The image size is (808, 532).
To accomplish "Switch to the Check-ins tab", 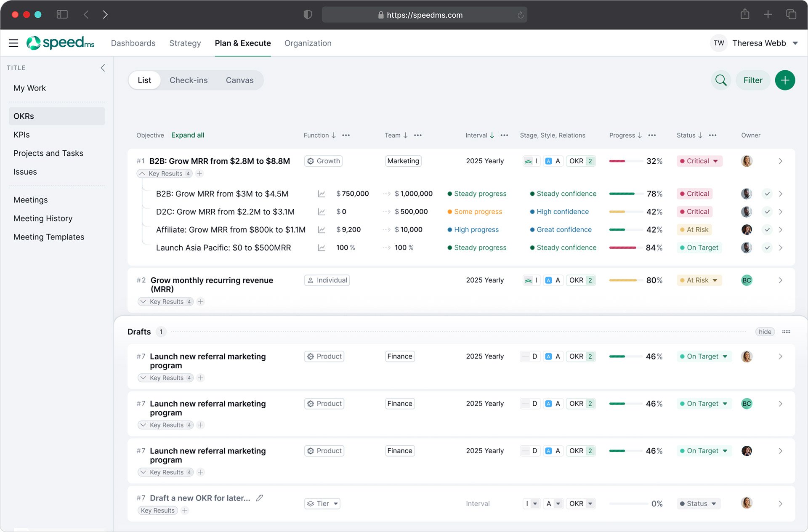I will click(189, 80).
